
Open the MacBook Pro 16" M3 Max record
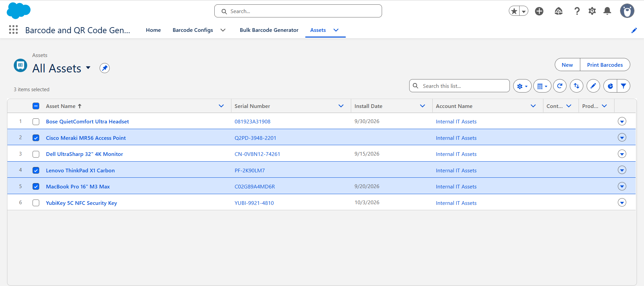click(x=78, y=187)
